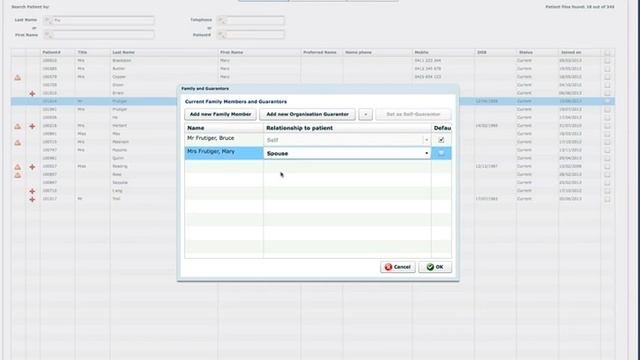Click the red cross icon in the row above highlighted Frutiger
Screen dimensions: 640x360
(32, 93)
